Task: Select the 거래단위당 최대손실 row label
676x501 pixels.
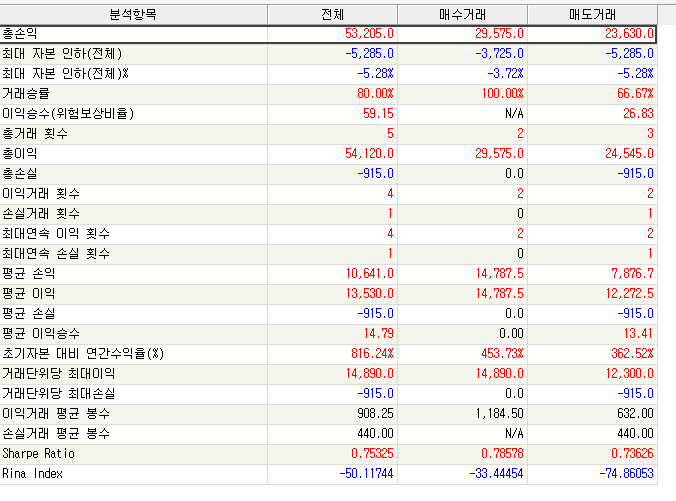Action: pos(59,394)
